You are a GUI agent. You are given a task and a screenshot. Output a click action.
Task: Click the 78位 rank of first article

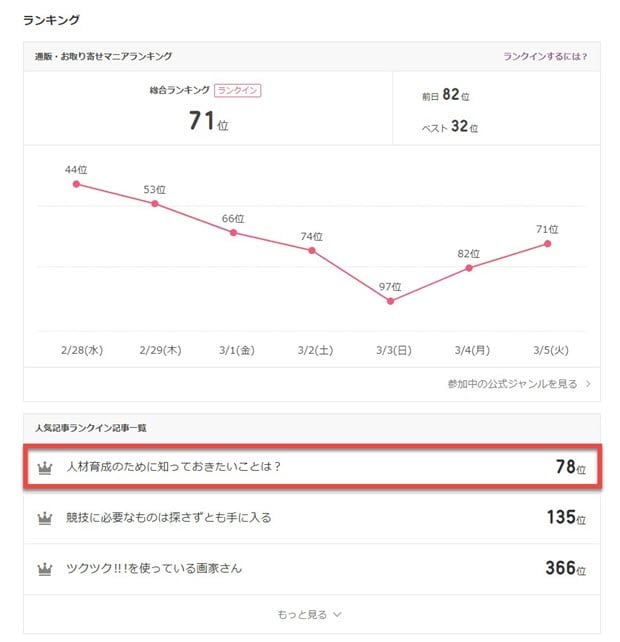571,467
